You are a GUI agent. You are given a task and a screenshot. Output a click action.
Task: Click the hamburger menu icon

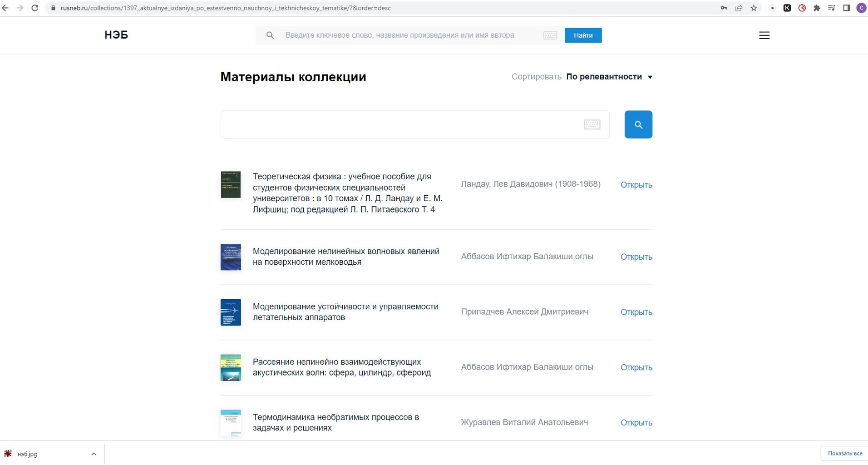(x=764, y=35)
